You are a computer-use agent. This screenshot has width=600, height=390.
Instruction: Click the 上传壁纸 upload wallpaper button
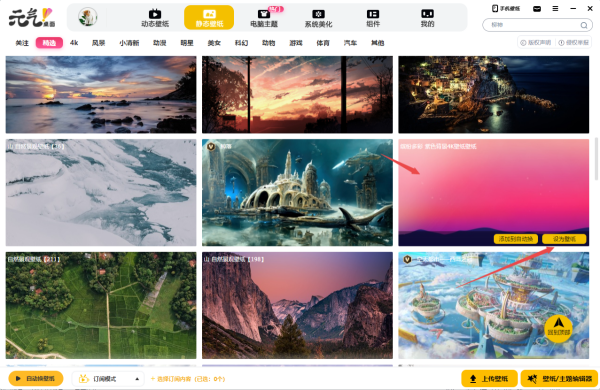click(x=489, y=379)
